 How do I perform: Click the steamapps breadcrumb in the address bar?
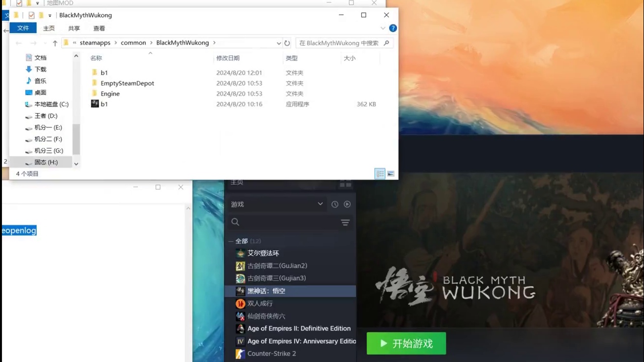95,43
